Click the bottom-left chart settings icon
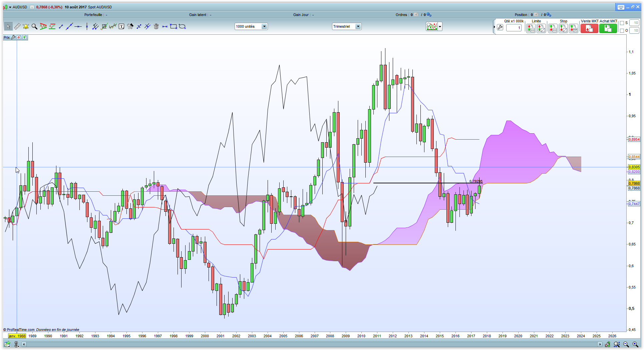 point(7,344)
